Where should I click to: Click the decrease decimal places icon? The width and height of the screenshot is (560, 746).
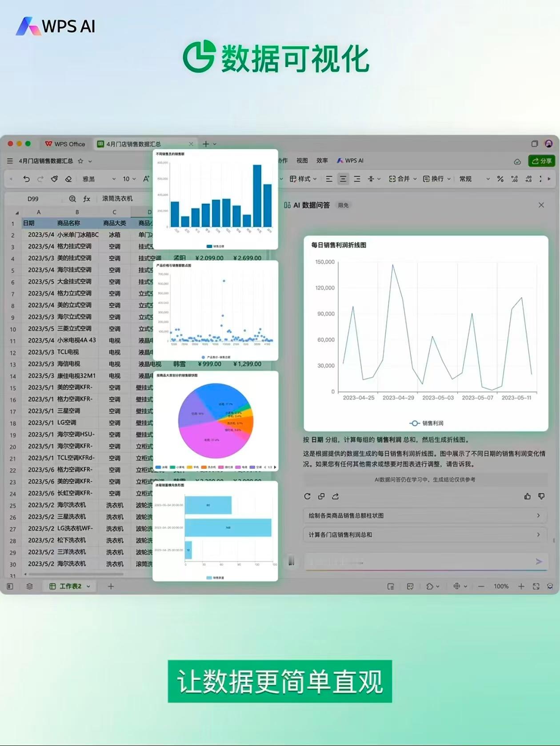pos(528,179)
